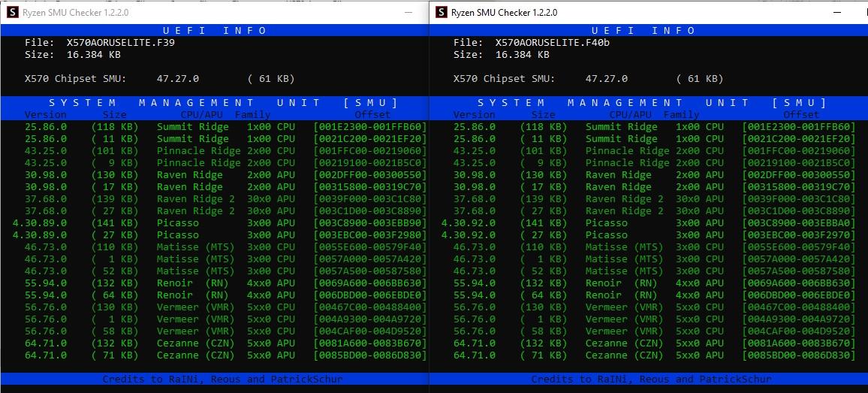Image resolution: width=868 pixels, height=393 pixels.
Task: Click the Credits line in the F39 window
Action: [222, 379]
